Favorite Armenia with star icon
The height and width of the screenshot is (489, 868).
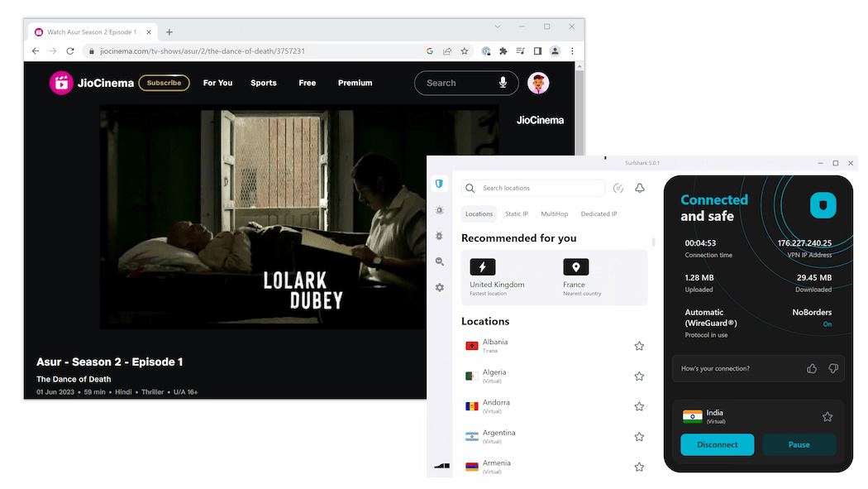pyautogui.click(x=639, y=467)
